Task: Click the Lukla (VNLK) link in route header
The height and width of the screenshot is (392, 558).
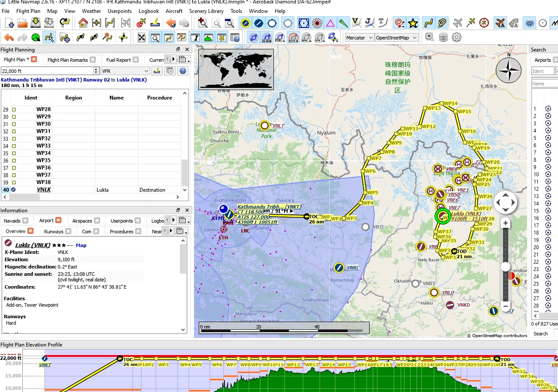Action: click(132, 80)
